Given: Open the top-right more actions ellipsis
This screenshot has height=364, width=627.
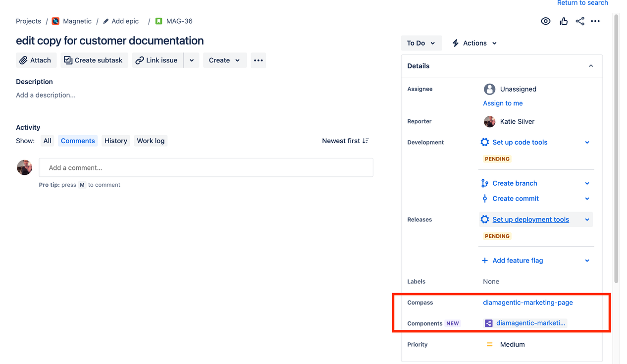Looking at the screenshot, I should tap(595, 21).
